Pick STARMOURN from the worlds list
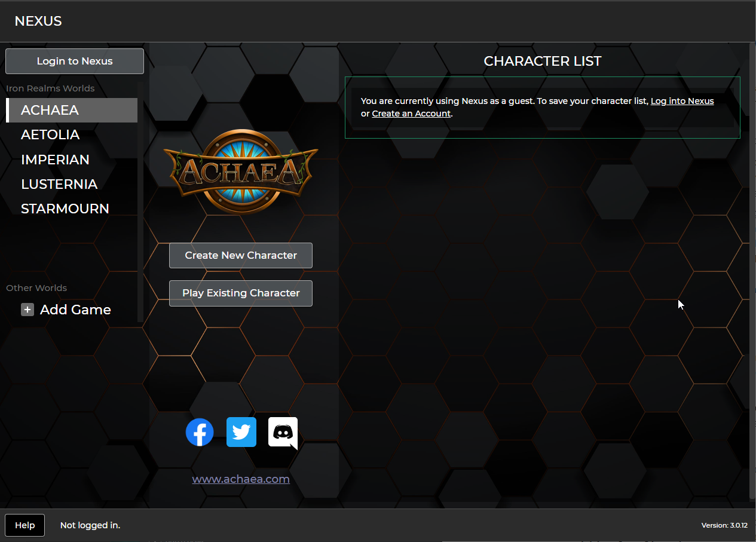Image resolution: width=756 pixels, height=542 pixels. [65, 209]
